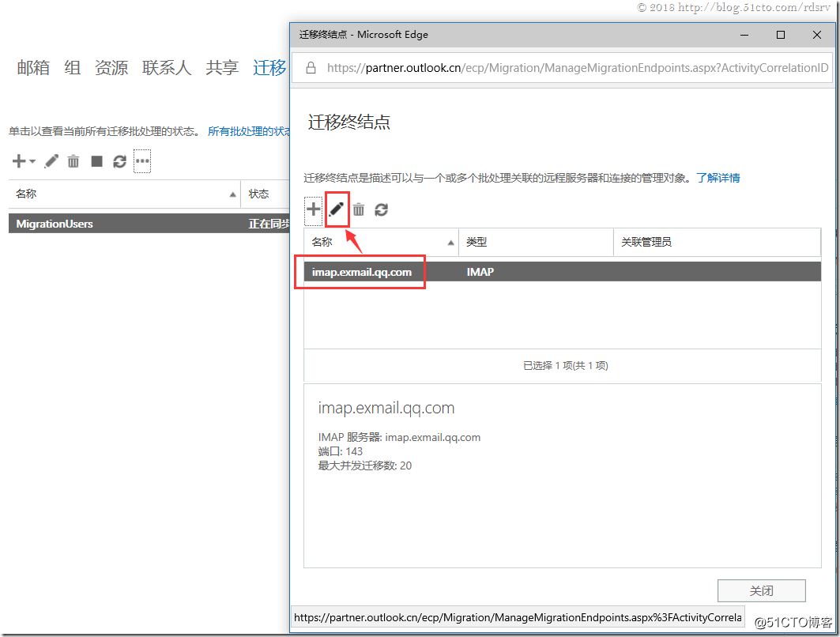Delete the endpoint using dialog trash icon
This screenshot has height=637, width=840.
(359, 209)
